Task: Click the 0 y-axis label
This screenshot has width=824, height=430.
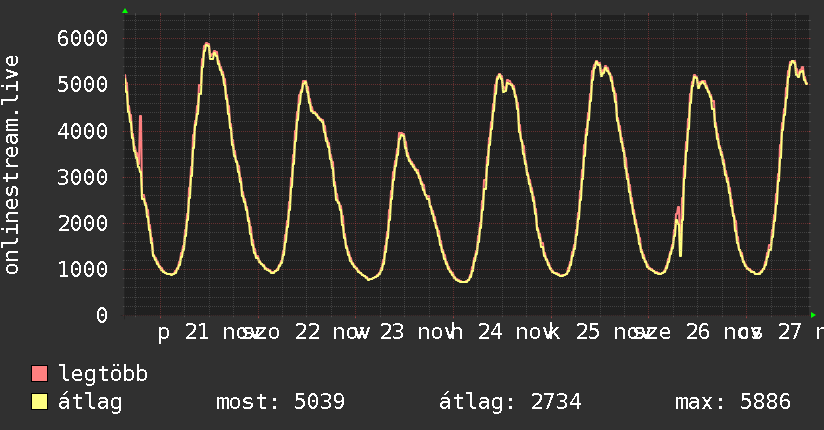Action: point(102,315)
